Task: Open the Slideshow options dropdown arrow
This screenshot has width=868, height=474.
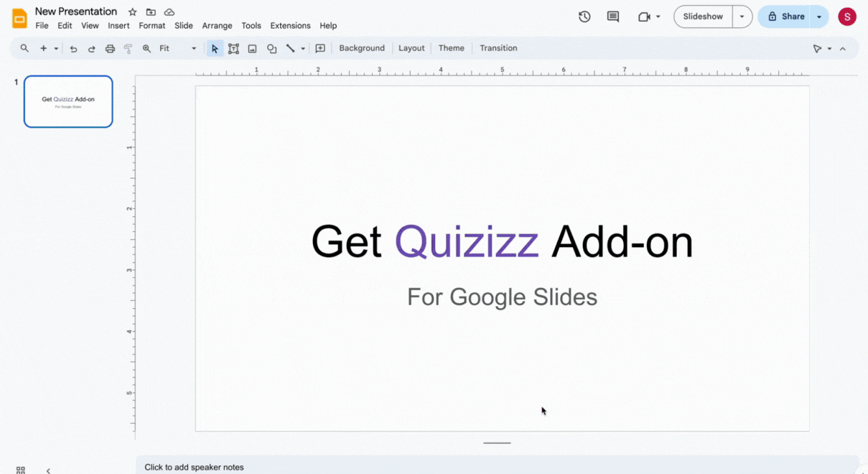Action: point(742,17)
